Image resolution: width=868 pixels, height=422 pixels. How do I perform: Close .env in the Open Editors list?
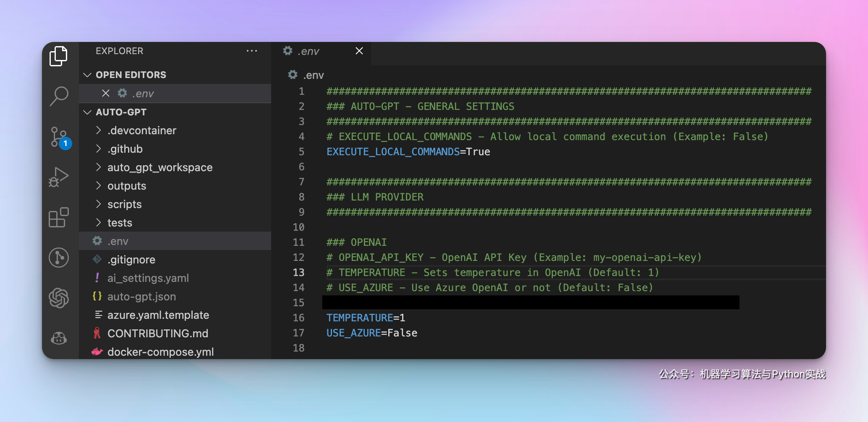tap(106, 93)
